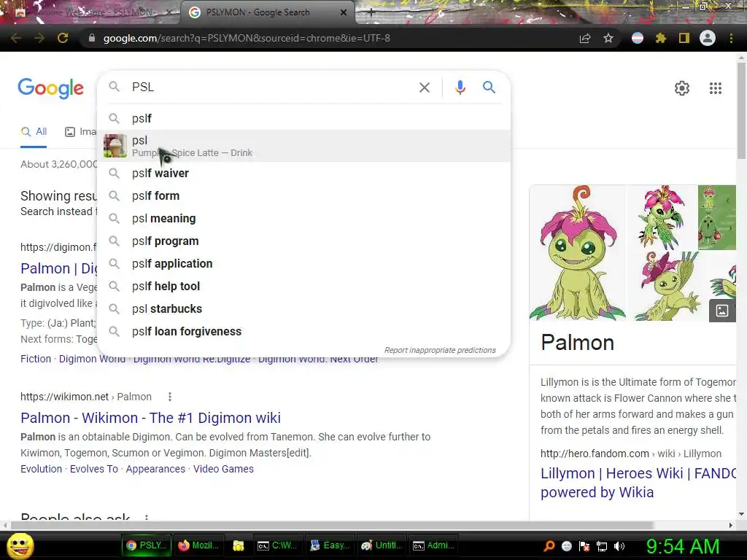This screenshot has width=747, height=560.
Task: Switch to the Untitled Paint taskbar button
Action: [x=381, y=545]
